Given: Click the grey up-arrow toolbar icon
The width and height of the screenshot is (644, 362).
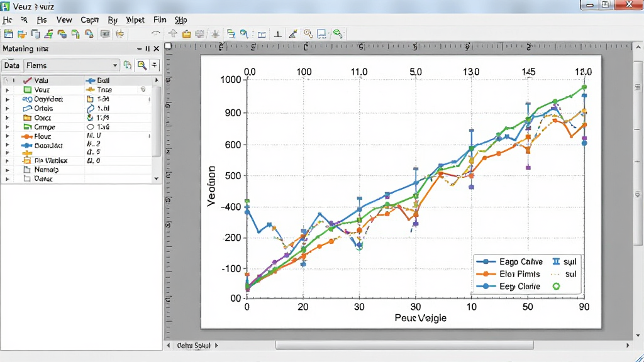Looking at the screenshot, I should point(173,34).
